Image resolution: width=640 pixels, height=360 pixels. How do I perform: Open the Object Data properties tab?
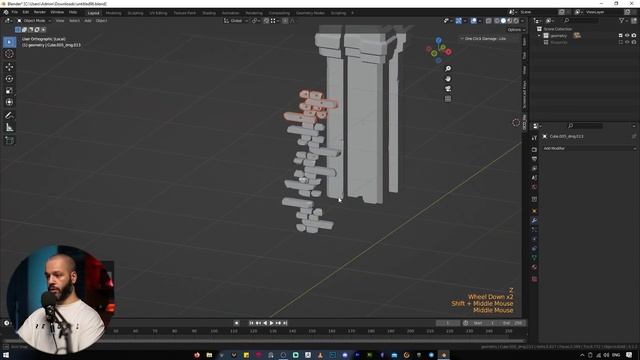pyautogui.click(x=534, y=258)
